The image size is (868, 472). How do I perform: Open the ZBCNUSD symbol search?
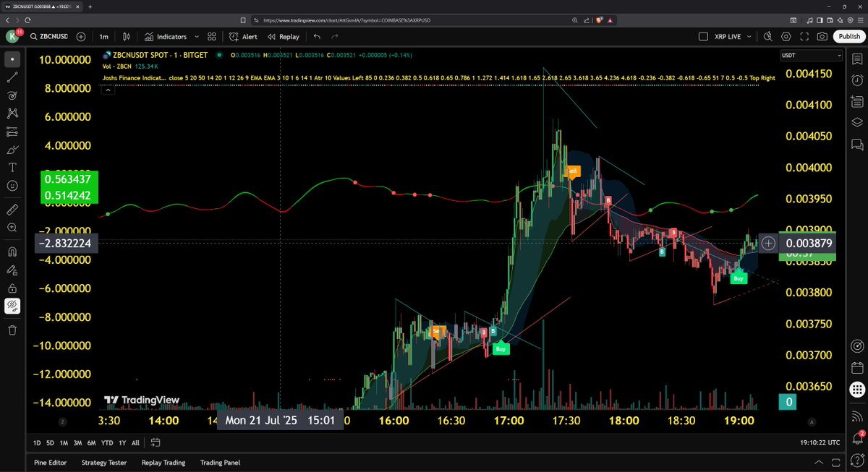coord(48,36)
